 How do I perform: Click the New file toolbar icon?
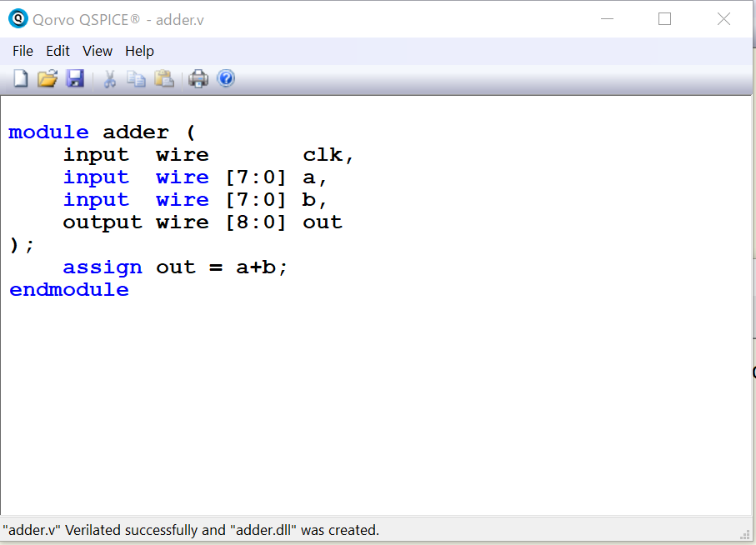[21, 79]
